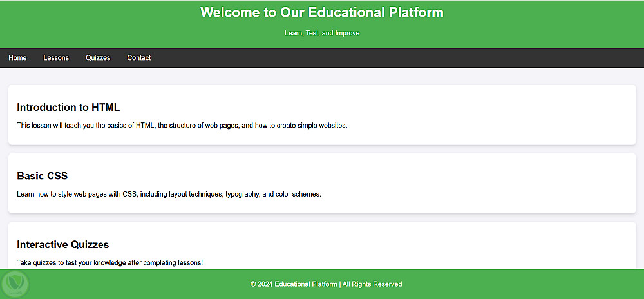Click the word CSS in the second lesson heading
644x299 pixels.
57,176
